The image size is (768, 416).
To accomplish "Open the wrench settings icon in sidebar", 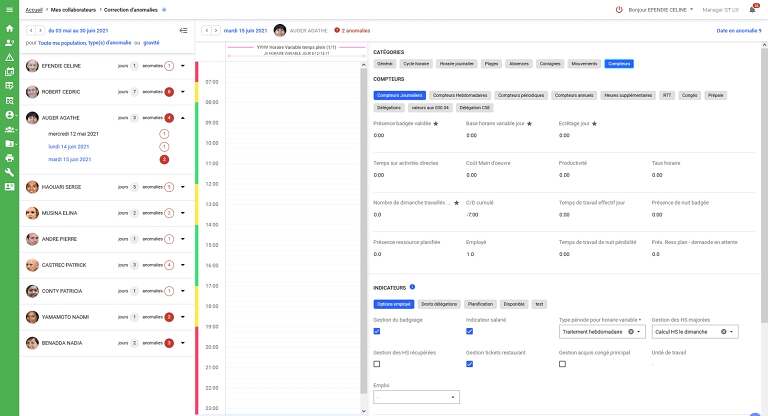I will coord(9,172).
